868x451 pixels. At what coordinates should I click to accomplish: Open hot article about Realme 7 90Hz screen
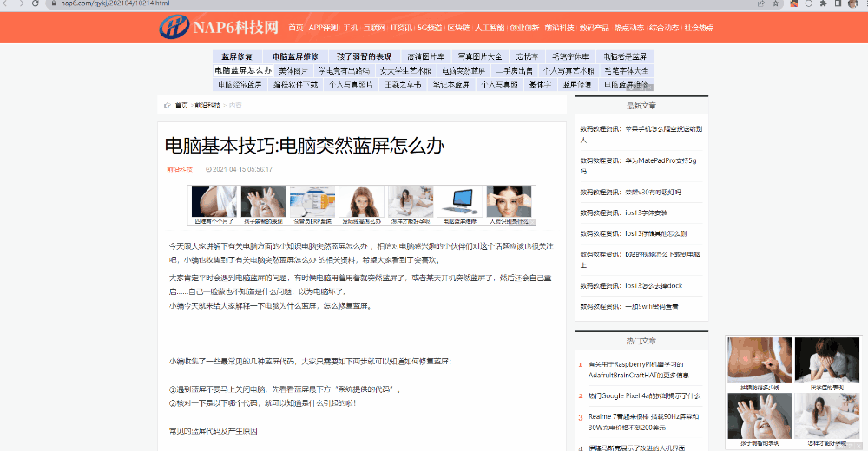point(643,422)
